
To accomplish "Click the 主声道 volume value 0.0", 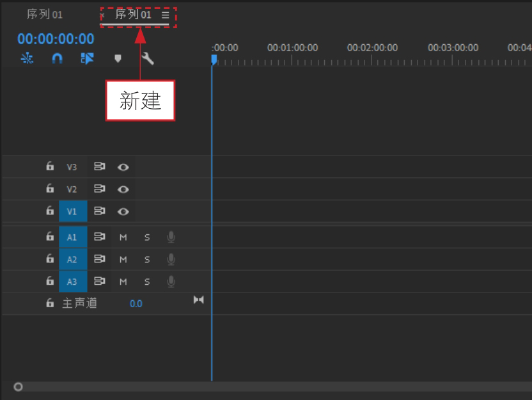I will 136,303.
